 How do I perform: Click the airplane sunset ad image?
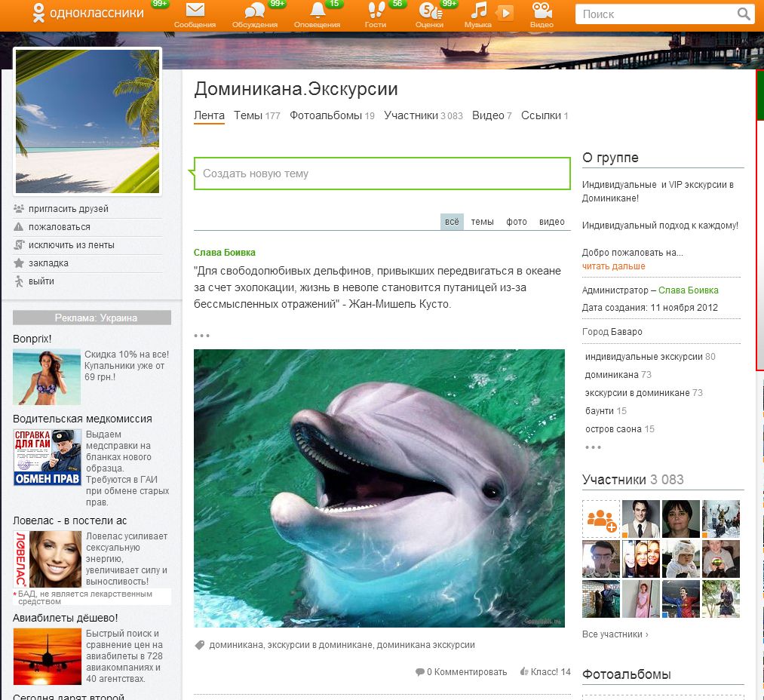(48, 656)
